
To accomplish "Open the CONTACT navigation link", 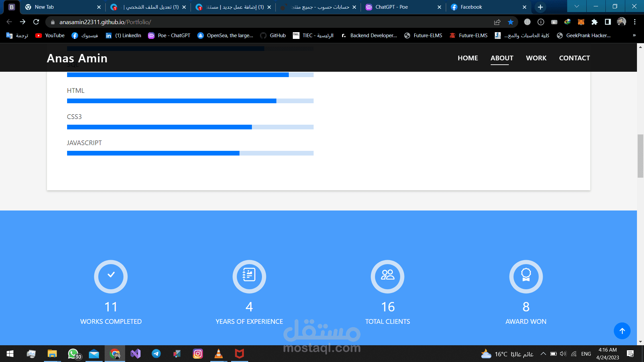I will pyautogui.click(x=574, y=58).
